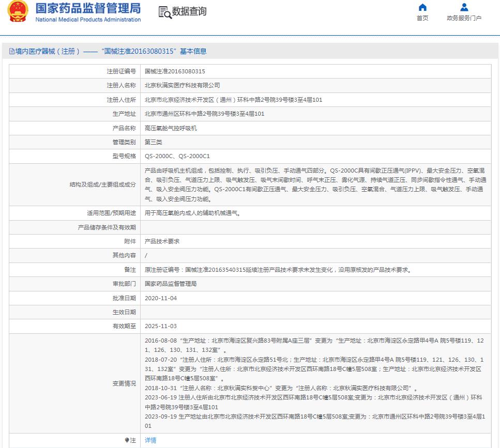Go to 首页 via its text label
The width and height of the screenshot is (500, 448).
click(x=422, y=18)
